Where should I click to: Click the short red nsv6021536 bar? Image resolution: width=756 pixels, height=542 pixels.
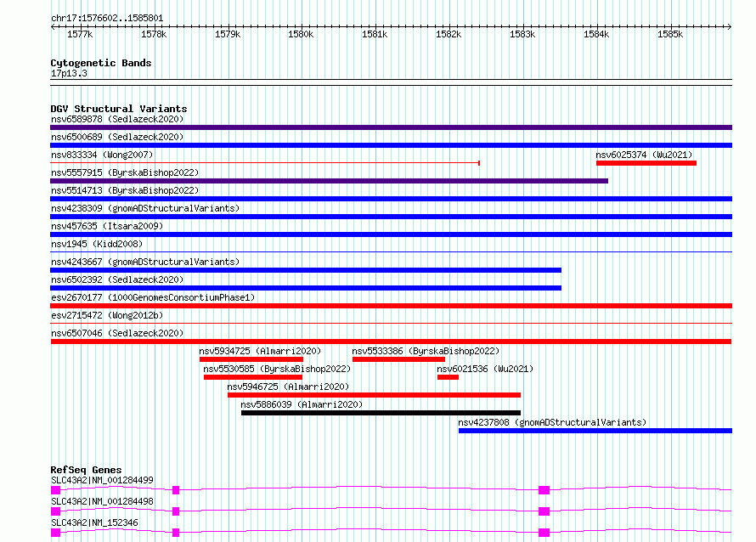[x=448, y=377]
